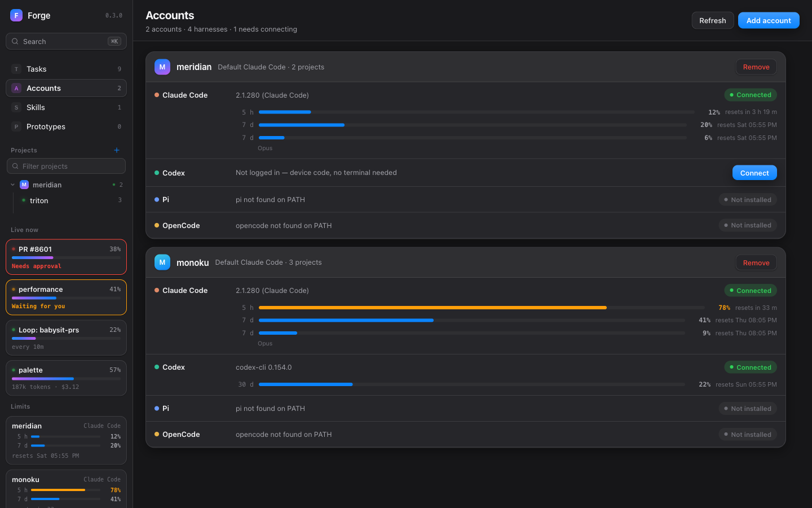
Task: Click monoku Pi Not installed badge
Action: [748, 409]
